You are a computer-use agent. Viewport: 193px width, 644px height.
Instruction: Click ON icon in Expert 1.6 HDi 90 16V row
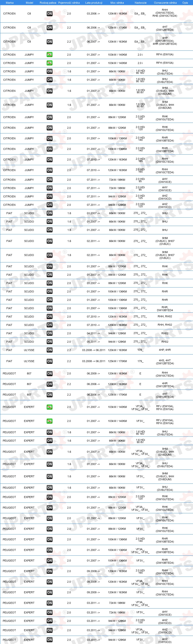(x=50, y=432)
